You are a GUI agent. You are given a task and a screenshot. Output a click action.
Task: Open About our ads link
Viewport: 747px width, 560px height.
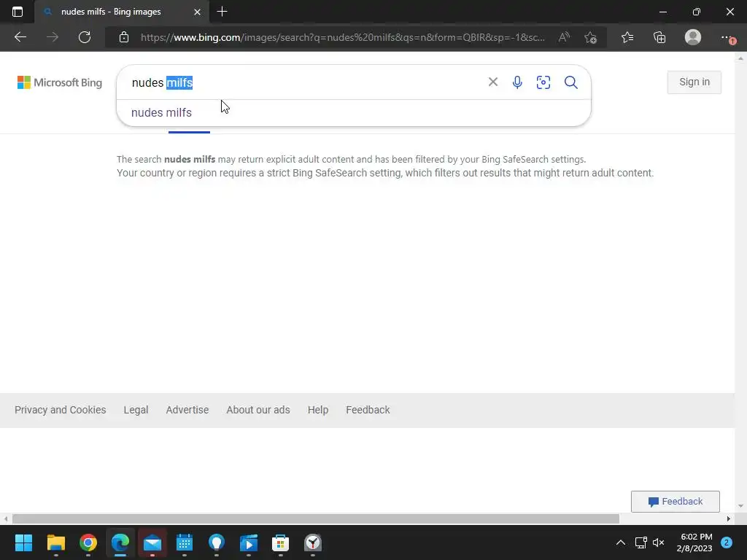click(x=258, y=410)
